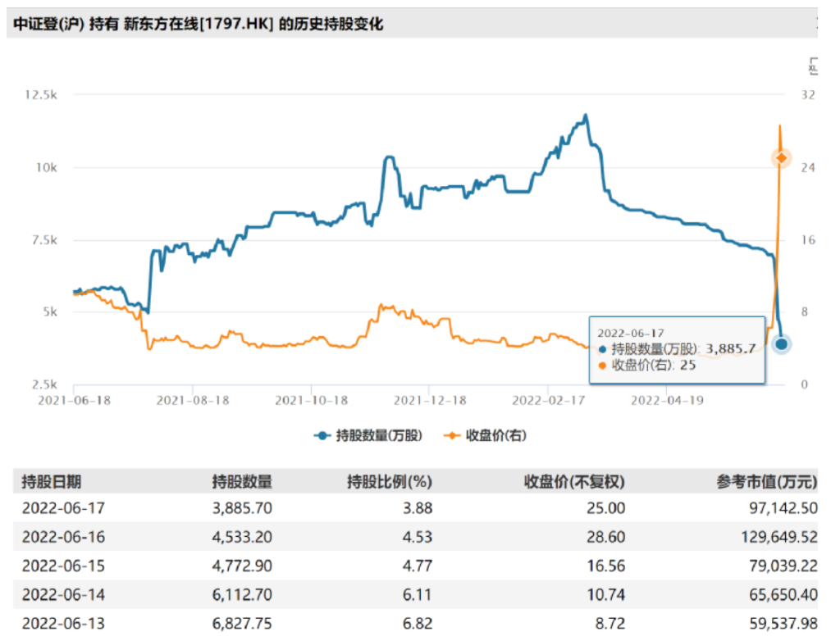Click the orange diamond closing price marker
Screen dimensions: 840x641
pyautogui.click(x=782, y=158)
